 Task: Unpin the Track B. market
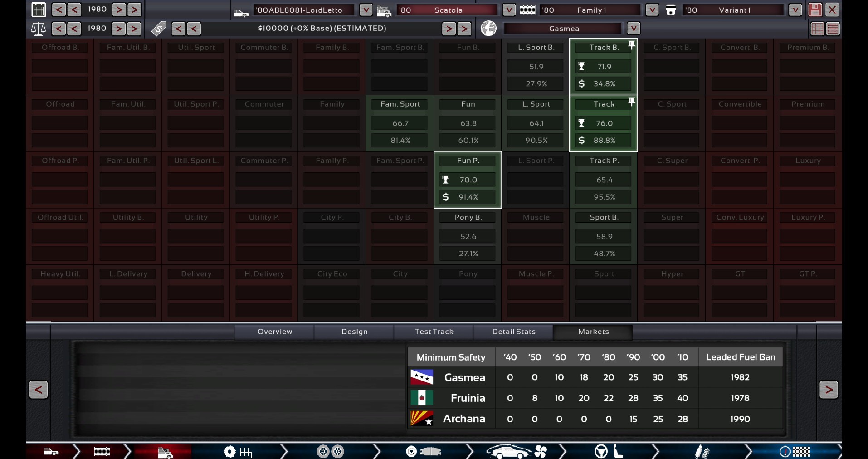[x=631, y=44]
